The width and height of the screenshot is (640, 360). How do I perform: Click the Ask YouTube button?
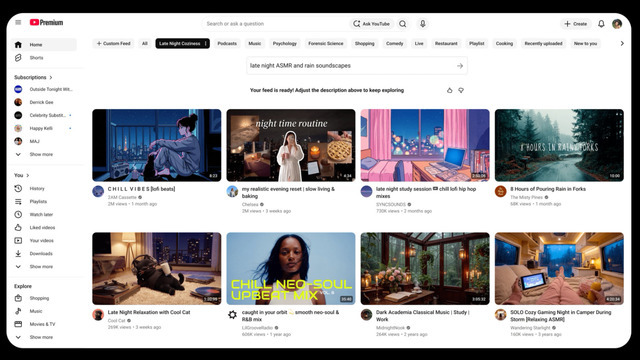[371, 24]
